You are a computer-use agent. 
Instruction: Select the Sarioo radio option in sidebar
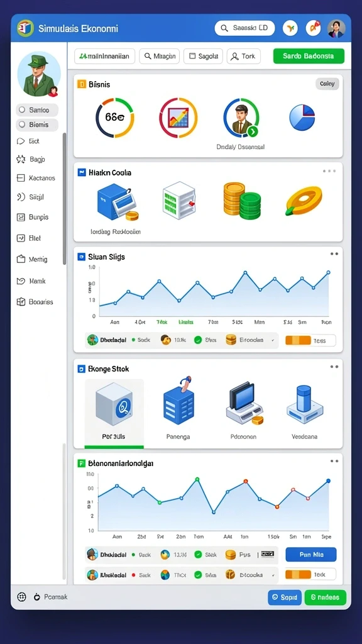click(x=37, y=110)
